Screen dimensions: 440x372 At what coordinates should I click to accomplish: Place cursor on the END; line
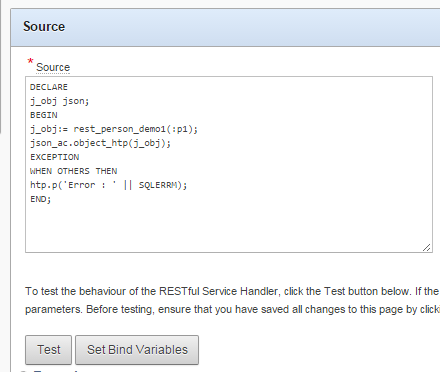40,199
